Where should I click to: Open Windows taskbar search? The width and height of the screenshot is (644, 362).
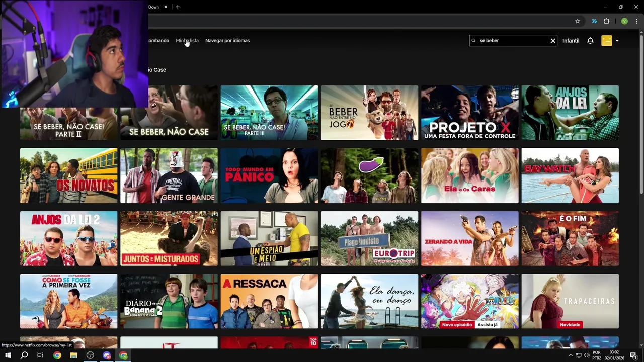click(24, 355)
